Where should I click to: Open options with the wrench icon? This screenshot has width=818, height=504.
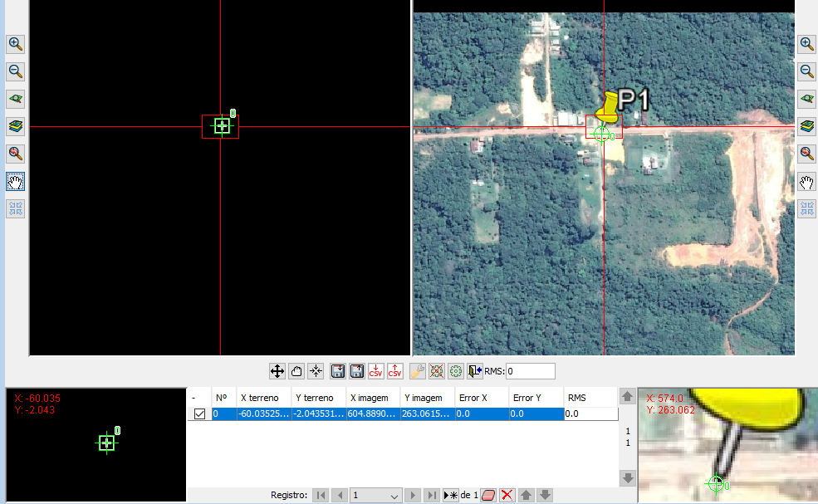417,371
